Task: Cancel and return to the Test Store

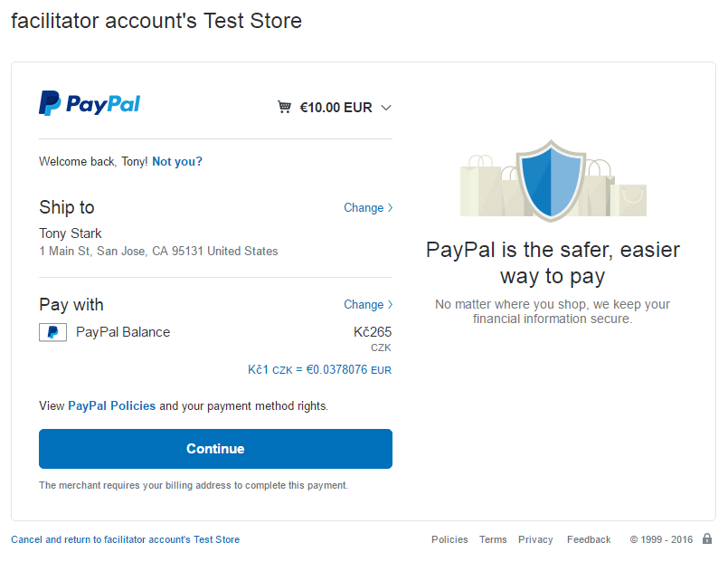Action: [x=126, y=539]
